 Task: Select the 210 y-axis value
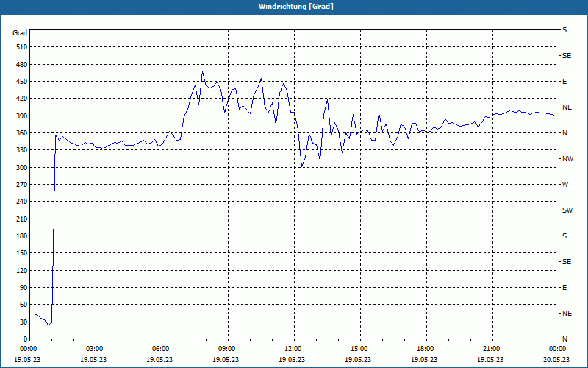coord(22,219)
